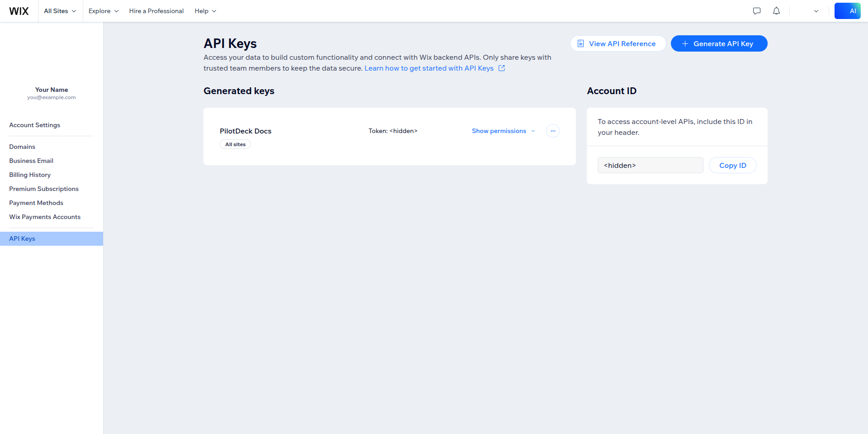Click the PilotDeck Docs key name
Viewport: 868px width, 434px height.
[x=245, y=131]
